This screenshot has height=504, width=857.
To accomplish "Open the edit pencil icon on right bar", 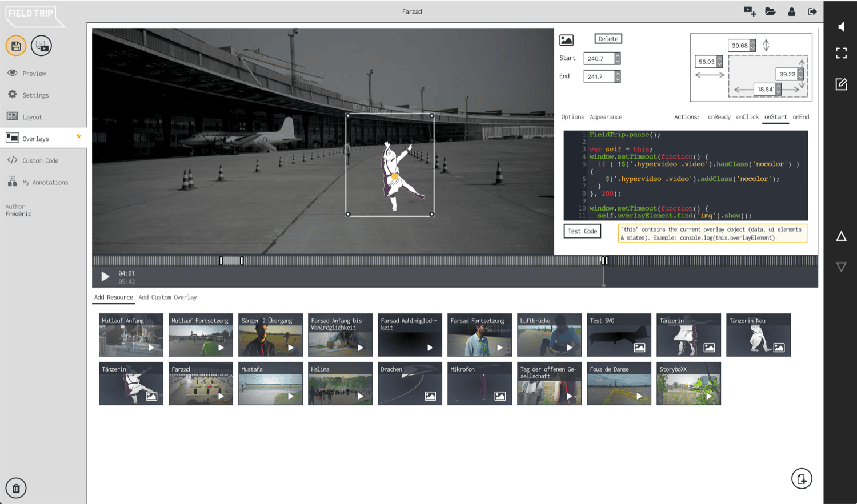I will pyautogui.click(x=841, y=84).
